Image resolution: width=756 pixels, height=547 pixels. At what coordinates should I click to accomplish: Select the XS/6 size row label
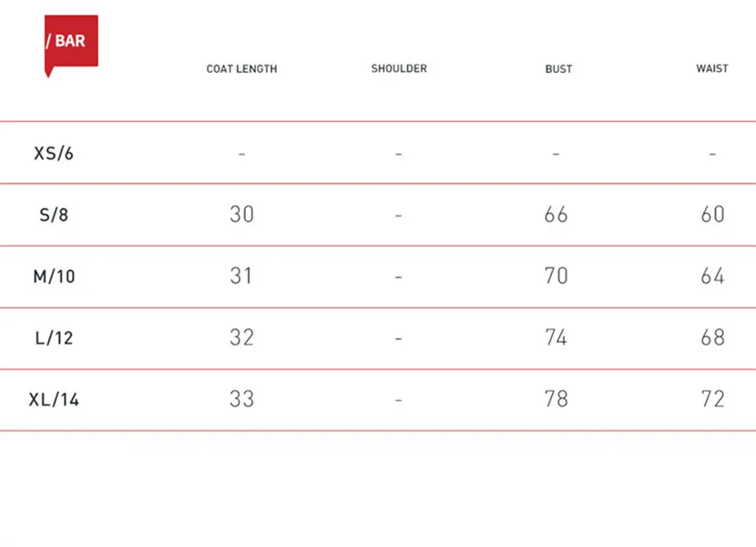tap(54, 153)
